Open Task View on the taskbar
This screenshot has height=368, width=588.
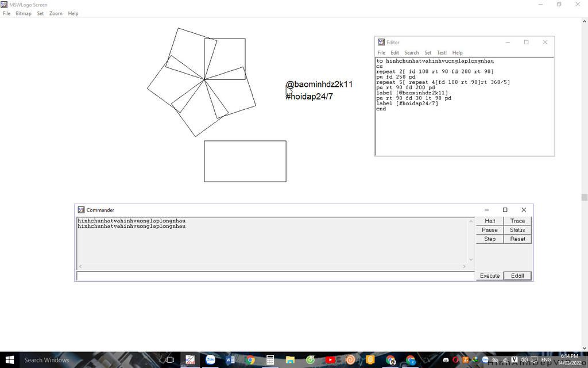click(170, 360)
